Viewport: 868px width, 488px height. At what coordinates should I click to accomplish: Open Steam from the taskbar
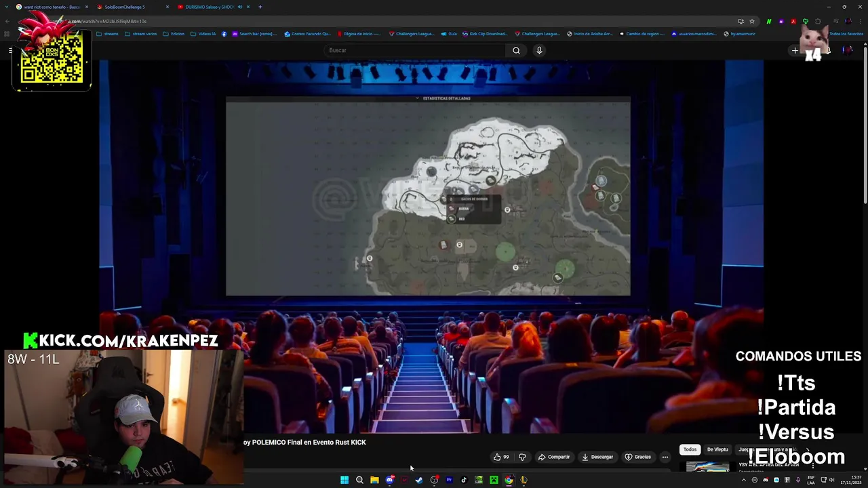[x=419, y=480]
